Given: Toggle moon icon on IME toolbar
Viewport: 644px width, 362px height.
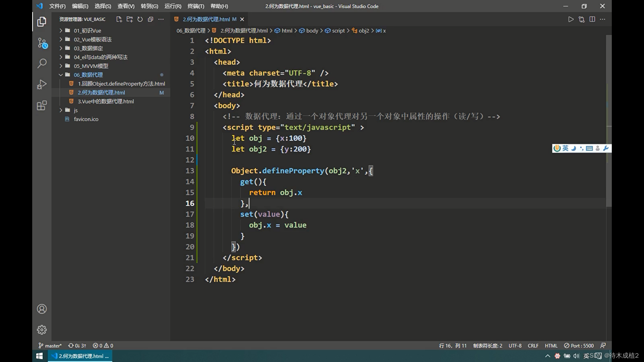Looking at the screenshot, I should coord(574,148).
